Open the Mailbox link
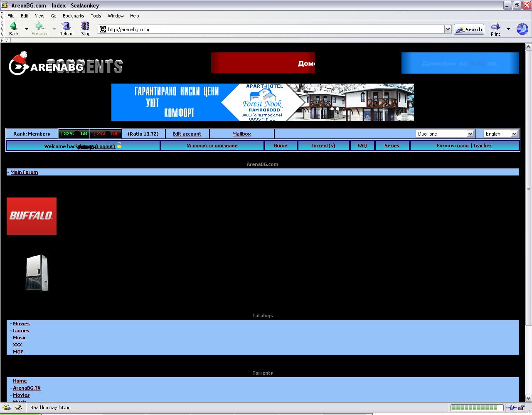The image size is (532, 415). tap(241, 134)
